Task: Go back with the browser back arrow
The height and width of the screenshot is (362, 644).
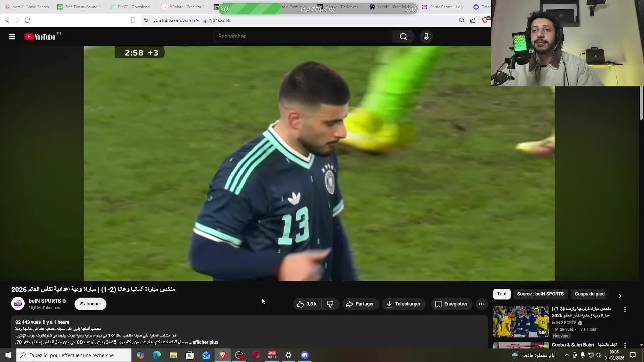Action: [7, 20]
